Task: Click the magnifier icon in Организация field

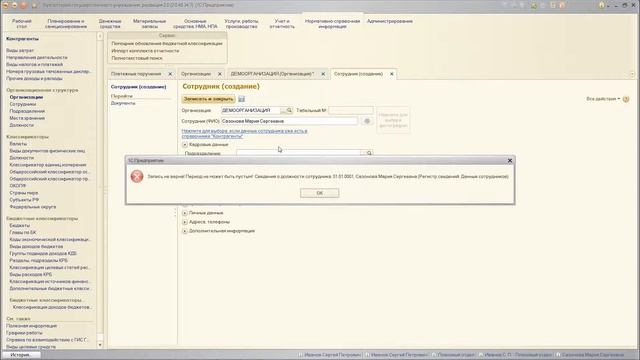Action: [x=289, y=110]
